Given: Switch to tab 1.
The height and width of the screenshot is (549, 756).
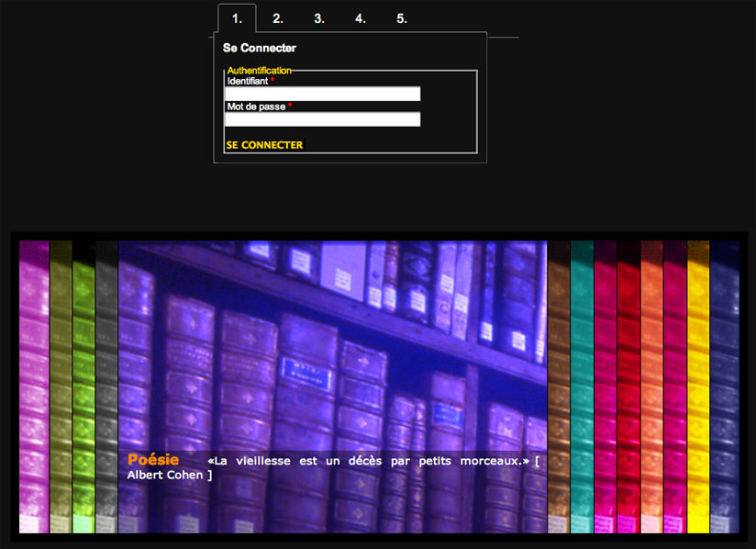Looking at the screenshot, I should pyautogui.click(x=237, y=18).
